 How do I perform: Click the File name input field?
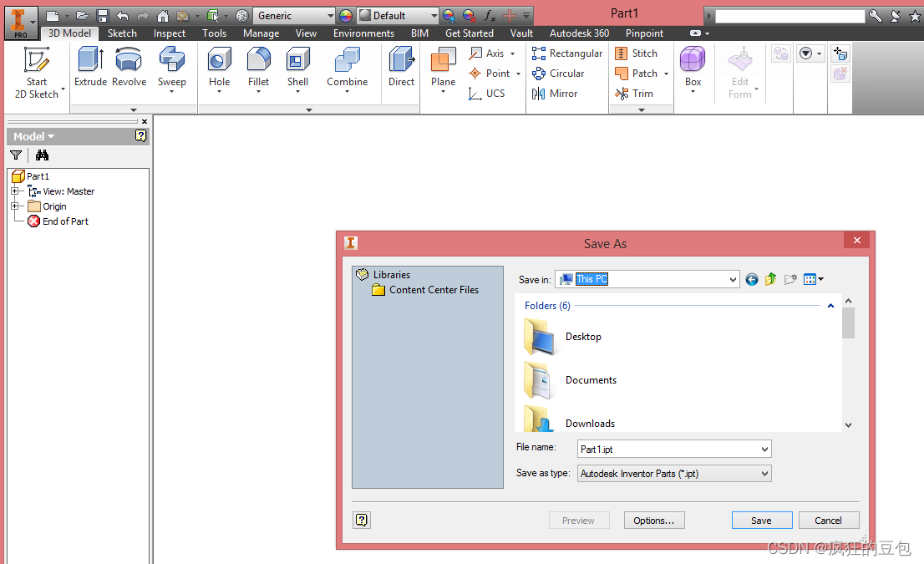tap(667, 450)
